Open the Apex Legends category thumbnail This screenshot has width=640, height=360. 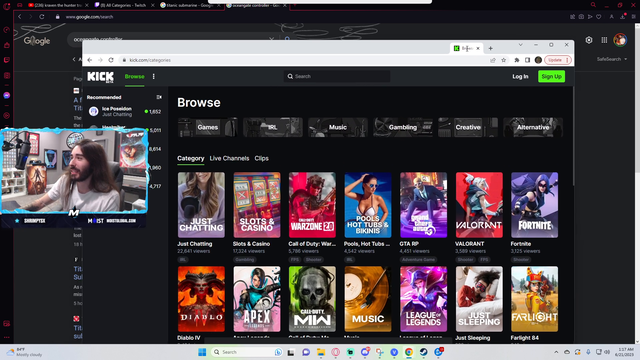(257, 299)
